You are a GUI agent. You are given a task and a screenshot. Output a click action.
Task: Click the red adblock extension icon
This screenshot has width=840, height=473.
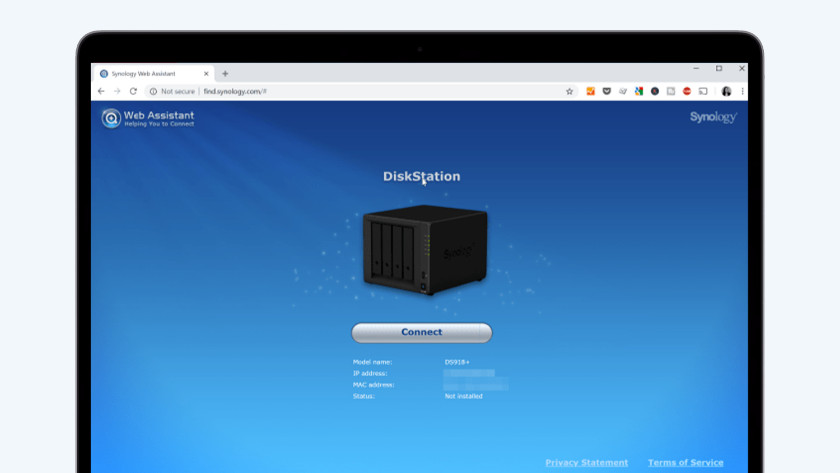pyautogui.click(x=687, y=91)
